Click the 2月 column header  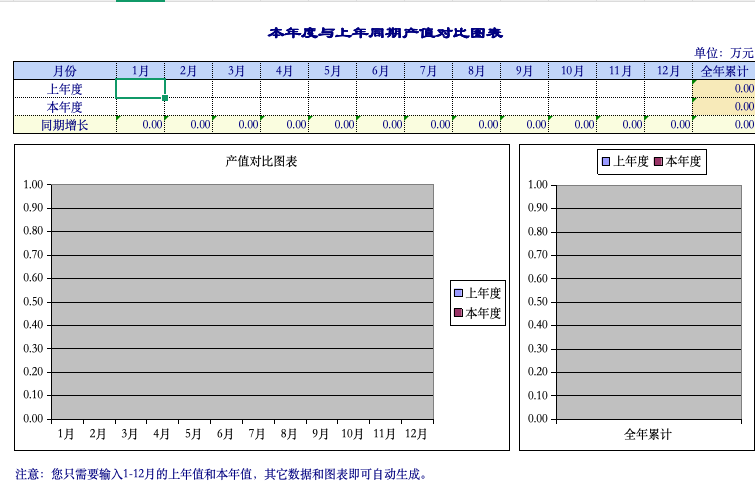[189, 71]
